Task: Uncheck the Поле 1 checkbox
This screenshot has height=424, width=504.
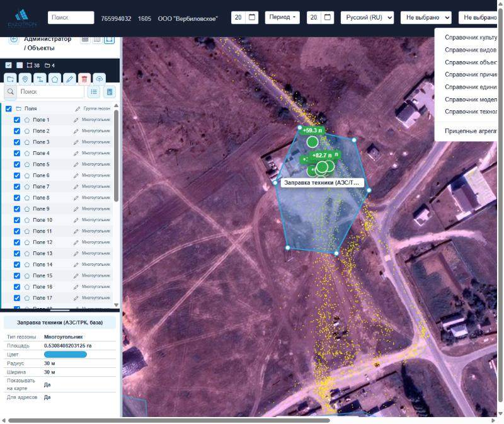Action: pyautogui.click(x=17, y=120)
